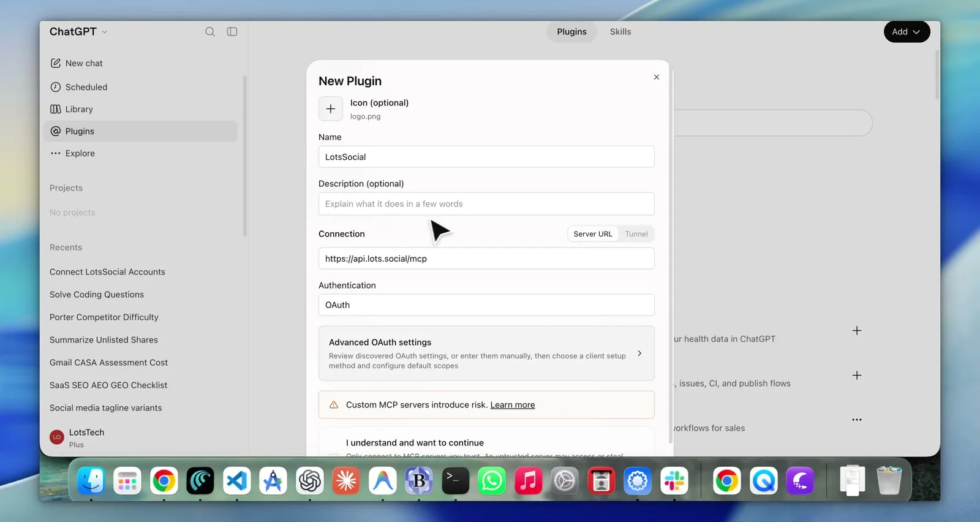The width and height of the screenshot is (980, 522).
Task: Open Music app from the dock
Action: tap(529, 481)
